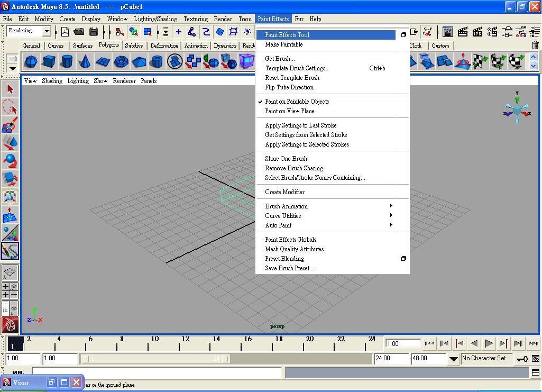
Task: Start IPR render icon
Action: (477, 32)
